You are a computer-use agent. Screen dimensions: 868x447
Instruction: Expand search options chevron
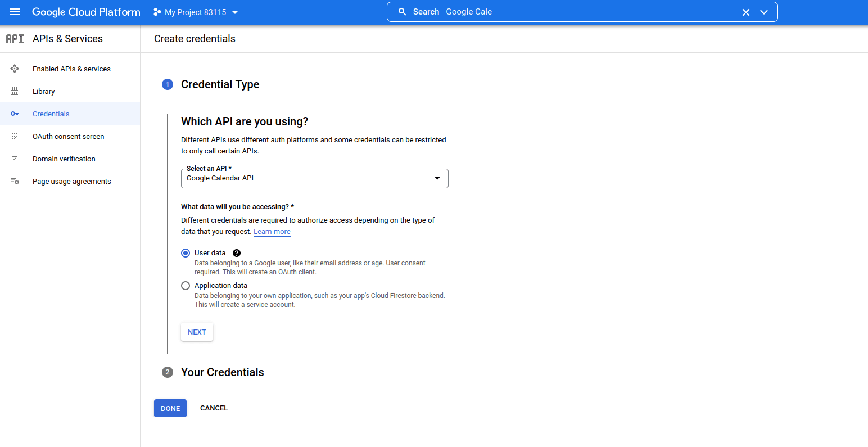pyautogui.click(x=764, y=12)
